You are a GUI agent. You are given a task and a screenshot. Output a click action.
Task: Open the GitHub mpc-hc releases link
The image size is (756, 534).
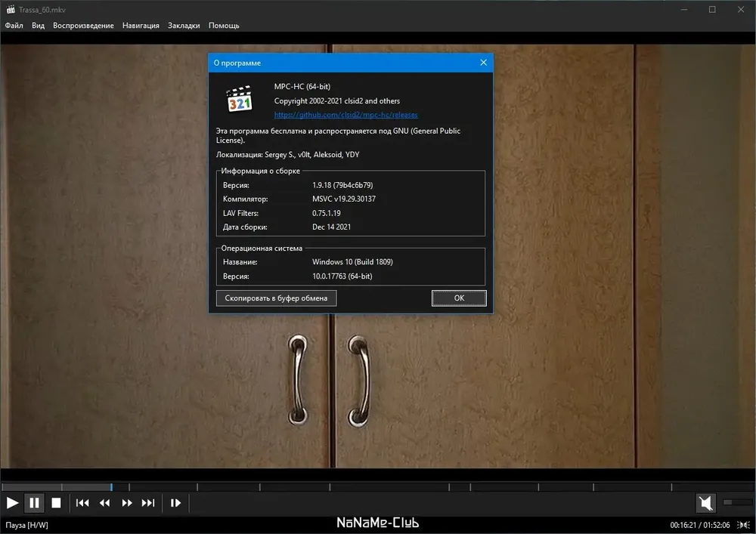coord(345,115)
